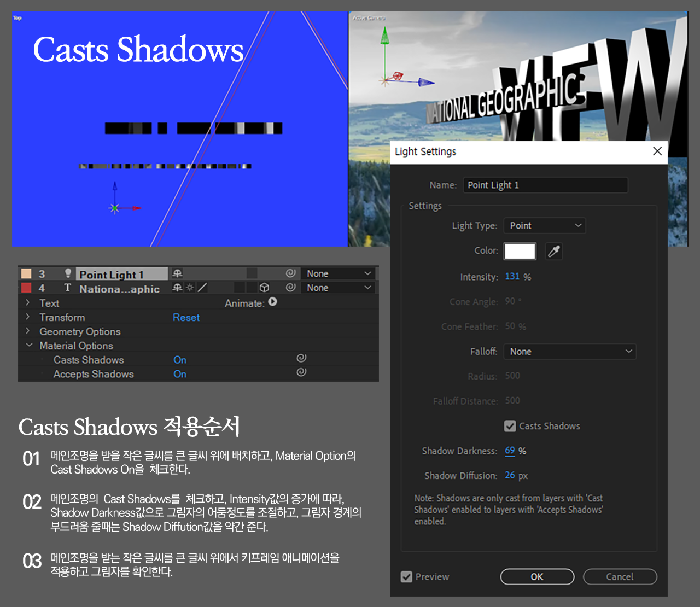
Task: Click the parent pick whip of Point Light 1
Action: (x=290, y=273)
